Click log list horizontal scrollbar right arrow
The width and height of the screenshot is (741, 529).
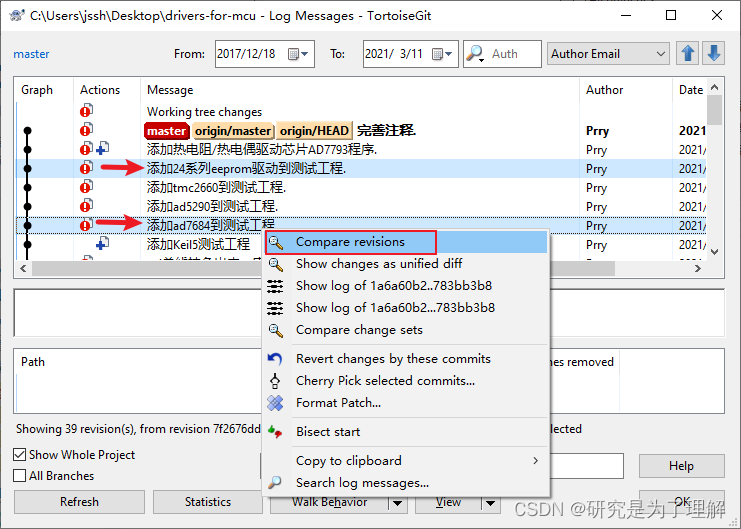point(698,269)
